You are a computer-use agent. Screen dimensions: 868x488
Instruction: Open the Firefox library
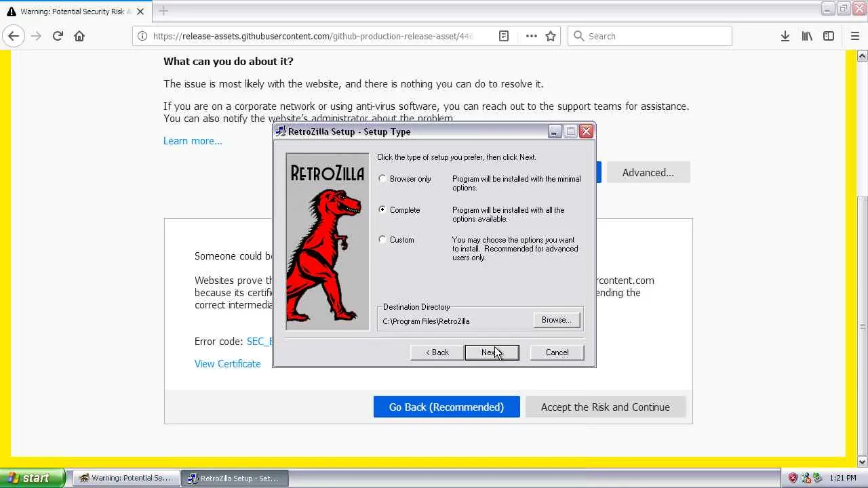pyautogui.click(x=807, y=36)
